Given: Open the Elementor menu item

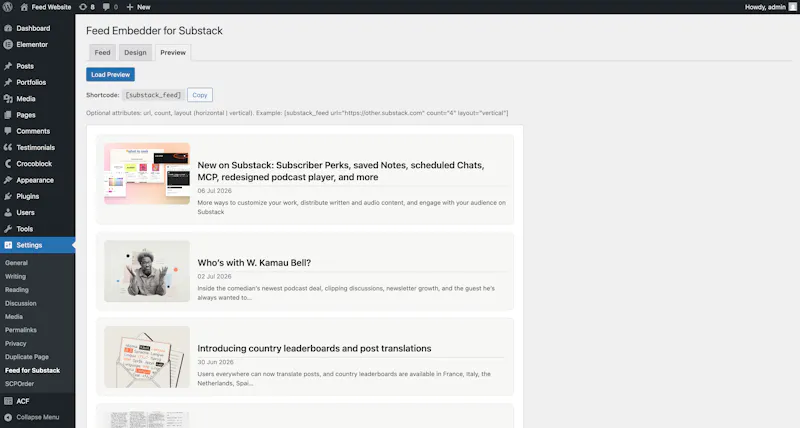Looking at the screenshot, I should click(x=32, y=45).
